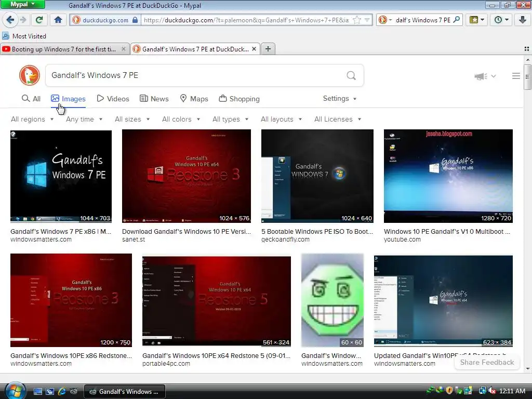Click Switch between windows taskbar icon

[x=50, y=391]
